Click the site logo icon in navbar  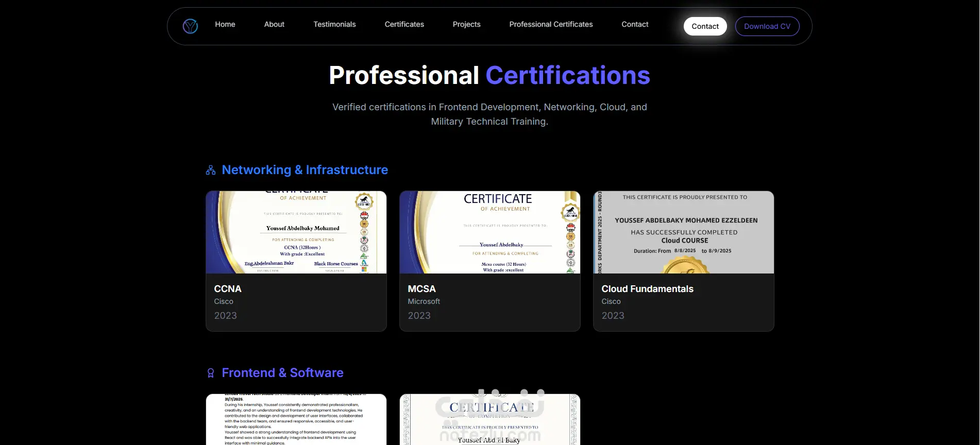tap(190, 26)
